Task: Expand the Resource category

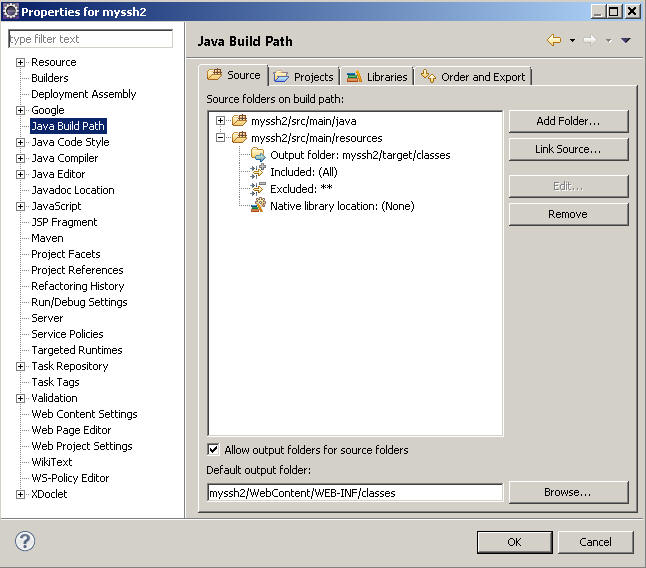Action: point(20,62)
